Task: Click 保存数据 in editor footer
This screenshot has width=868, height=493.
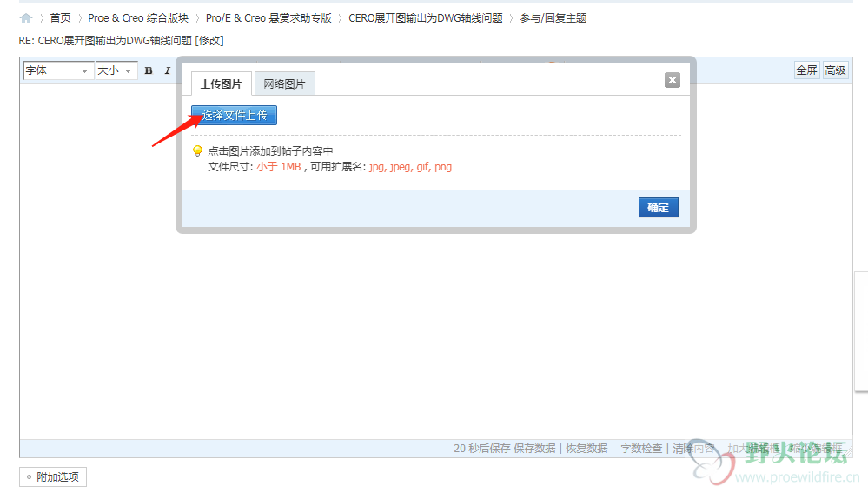Action: click(534, 448)
